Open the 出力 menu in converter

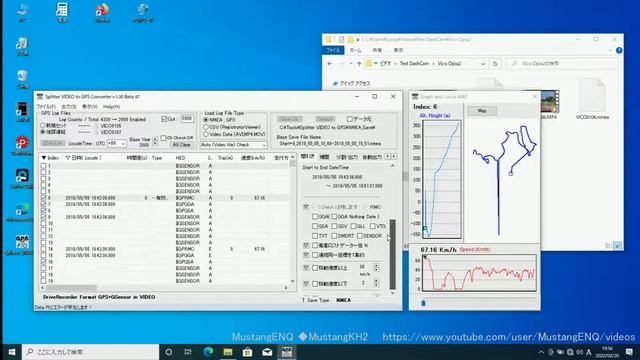click(x=69, y=107)
